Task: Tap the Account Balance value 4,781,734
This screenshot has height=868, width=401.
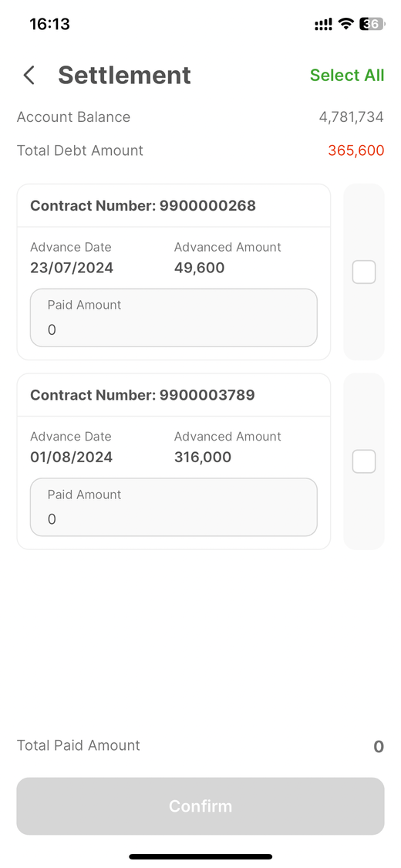Action: point(351,117)
